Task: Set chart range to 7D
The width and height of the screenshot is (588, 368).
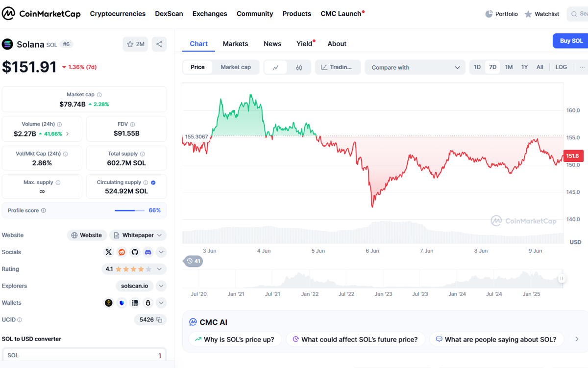Action: click(x=492, y=67)
